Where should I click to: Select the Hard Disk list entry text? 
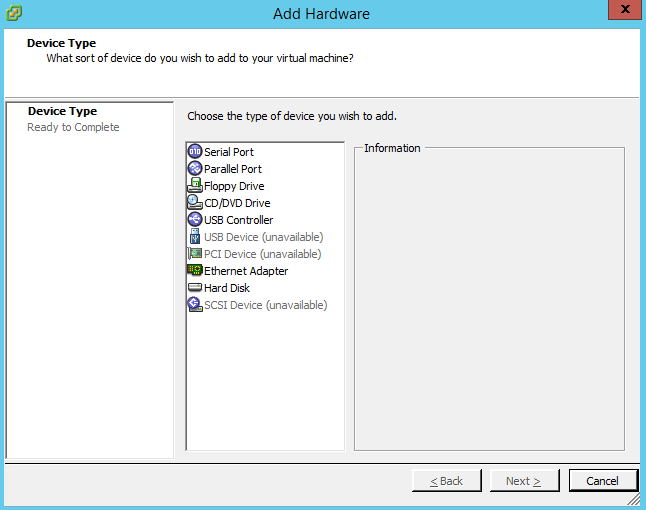(227, 288)
